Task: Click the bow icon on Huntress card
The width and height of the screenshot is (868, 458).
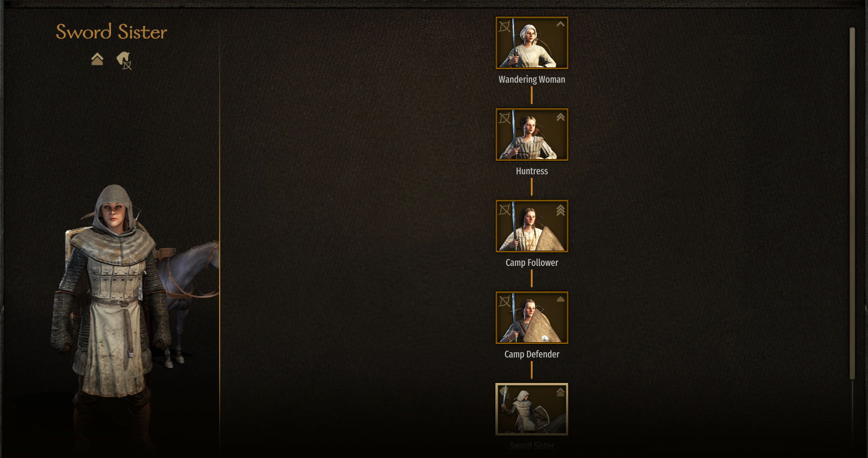Action: 505,118
